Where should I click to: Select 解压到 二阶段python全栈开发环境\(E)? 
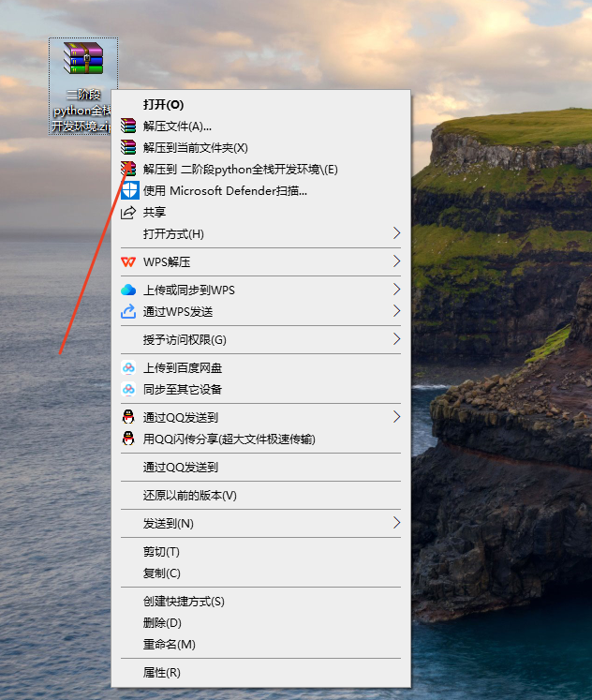pyautogui.click(x=260, y=170)
